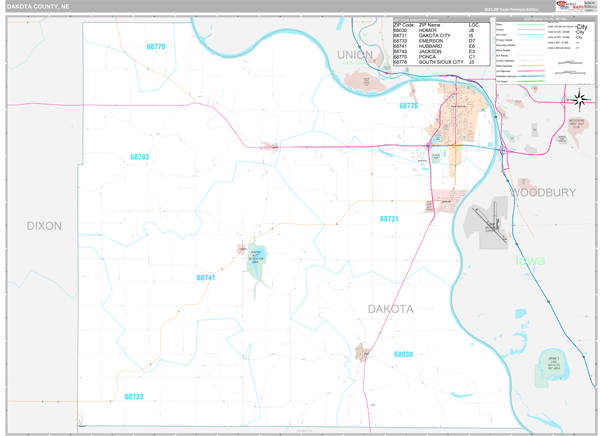Select ZIP code label 68743
600x436 pixels.
[x=139, y=157]
